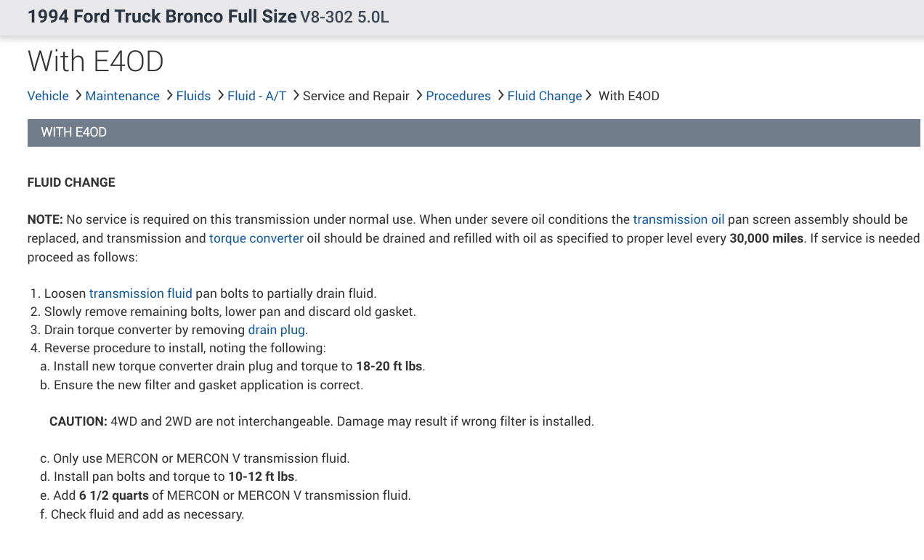The height and width of the screenshot is (560, 924).
Task: Click the Service and Repair breadcrumb text
Action: (x=356, y=96)
